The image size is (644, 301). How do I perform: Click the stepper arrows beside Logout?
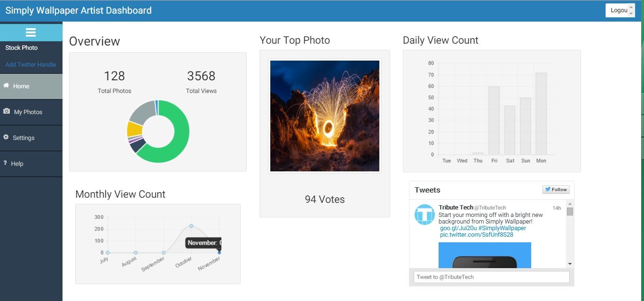click(x=631, y=10)
